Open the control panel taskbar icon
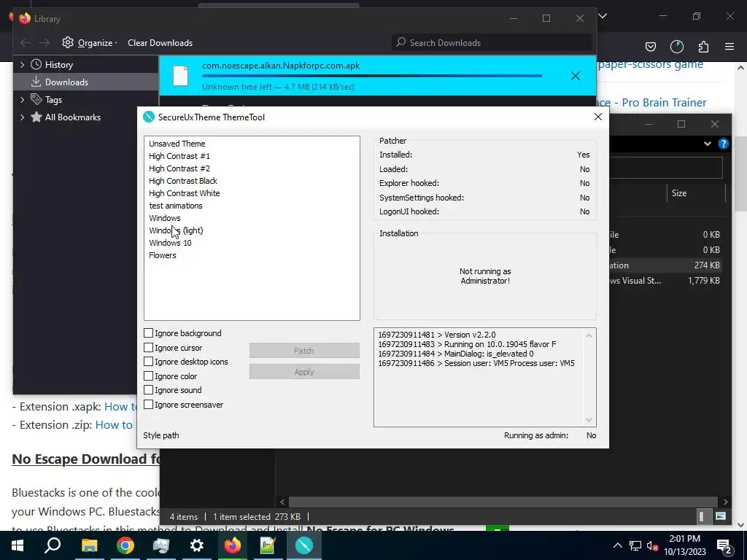Viewport: 747px width, 560px height. (161, 545)
